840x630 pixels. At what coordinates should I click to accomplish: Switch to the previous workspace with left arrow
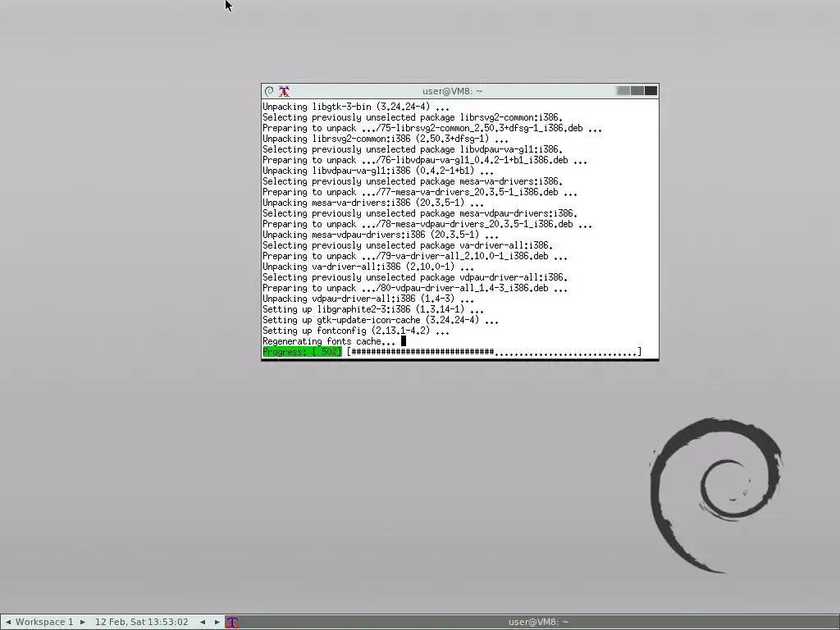click(7, 622)
